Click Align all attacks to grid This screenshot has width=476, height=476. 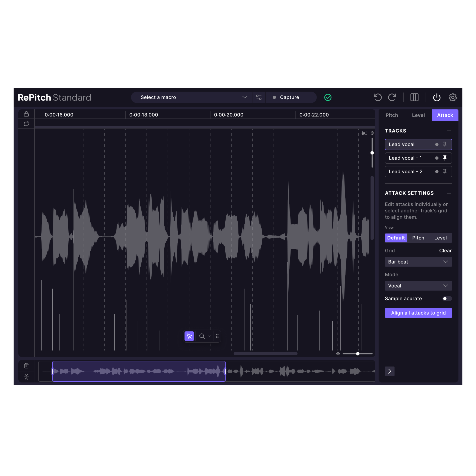(x=418, y=313)
